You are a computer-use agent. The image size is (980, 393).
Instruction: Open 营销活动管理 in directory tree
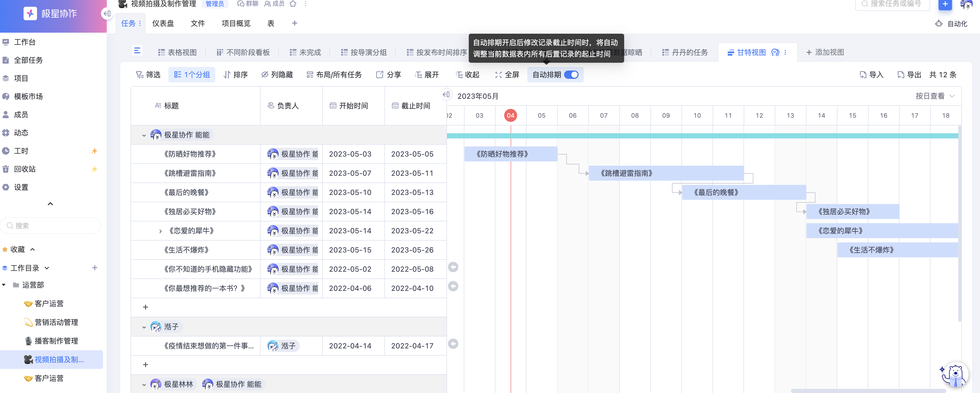point(51,322)
